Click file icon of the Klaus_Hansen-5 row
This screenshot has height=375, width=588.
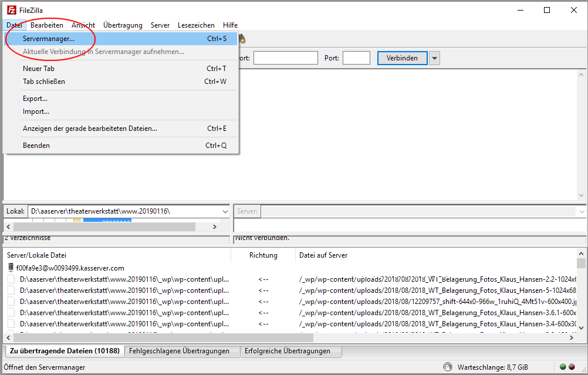click(12, 290)
